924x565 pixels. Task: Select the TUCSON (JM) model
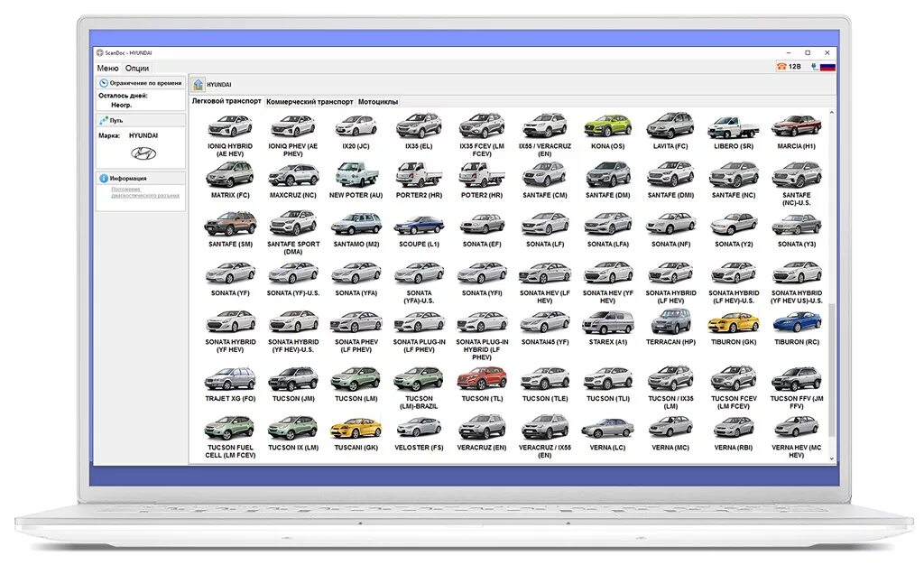pyautogui.click(x=293, y=384)
